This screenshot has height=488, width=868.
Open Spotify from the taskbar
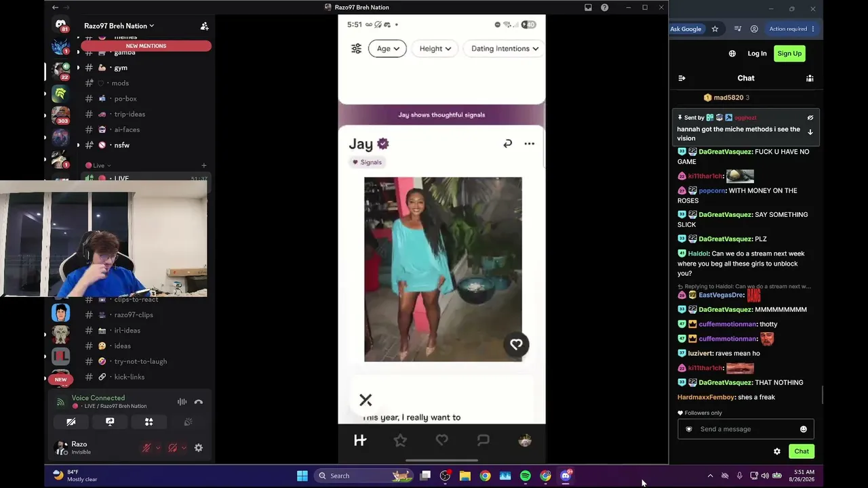526,476
